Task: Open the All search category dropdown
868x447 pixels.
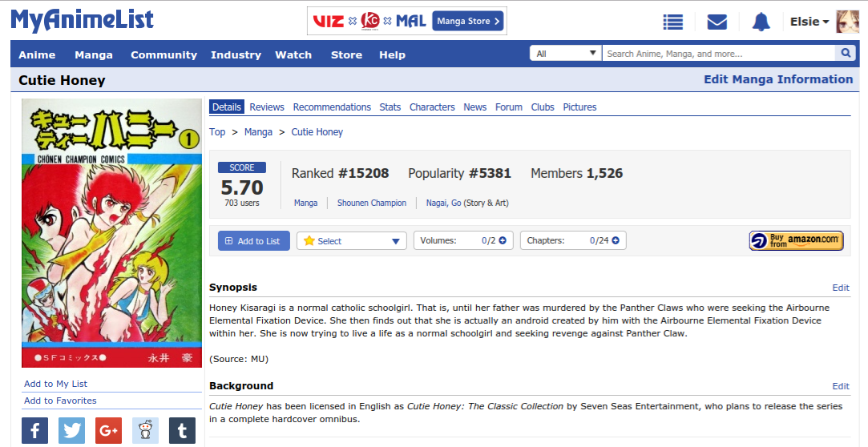Action: pos(565,53)
